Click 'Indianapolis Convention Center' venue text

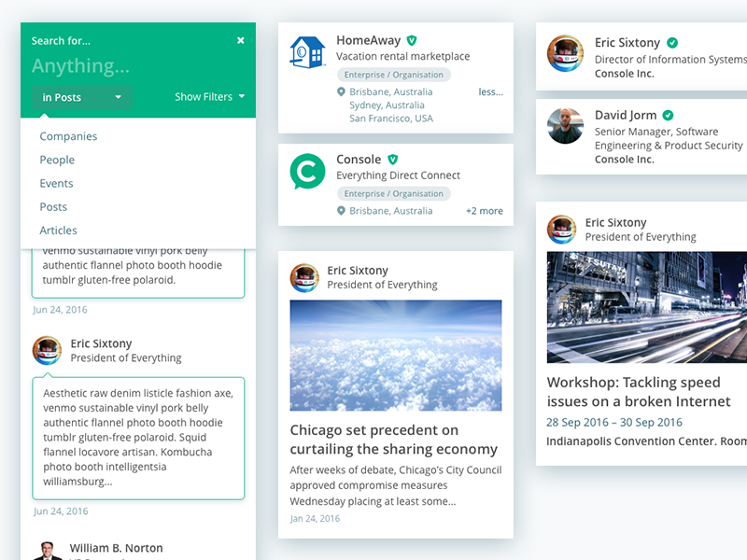coord(631,441)
